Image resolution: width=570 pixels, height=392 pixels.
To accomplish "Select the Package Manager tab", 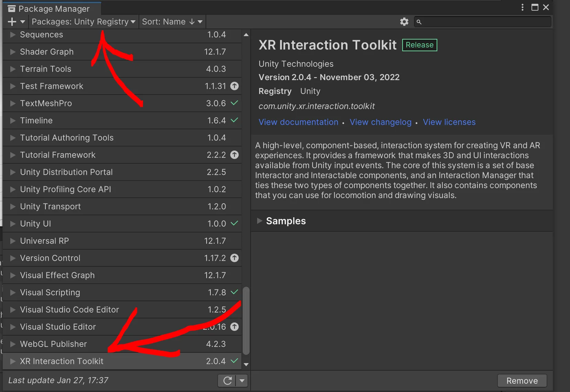I will click(x=52, y=8).
